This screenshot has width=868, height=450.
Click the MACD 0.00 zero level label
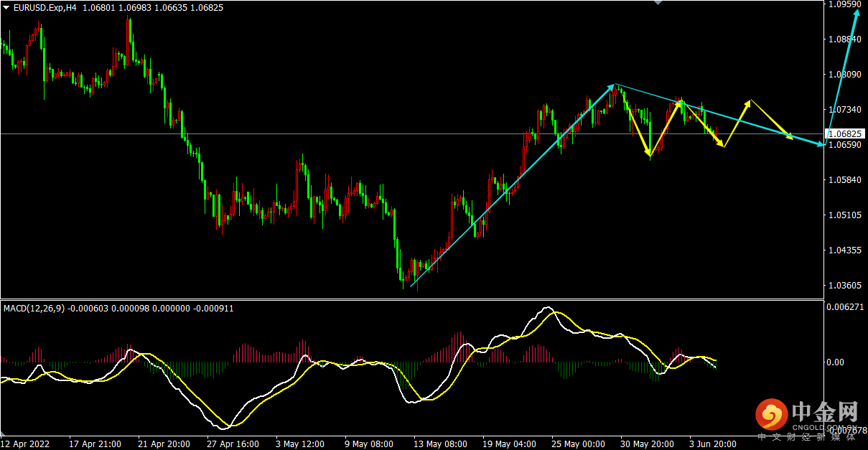[x=836, y=362]
